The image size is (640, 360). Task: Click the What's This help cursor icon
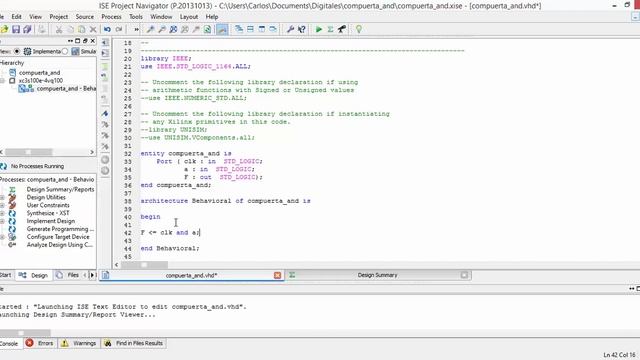point(302,29)
